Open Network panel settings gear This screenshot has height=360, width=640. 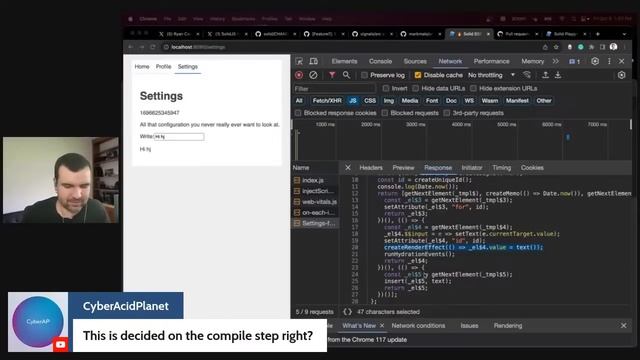pyautogui.click(x=621, y=75)
